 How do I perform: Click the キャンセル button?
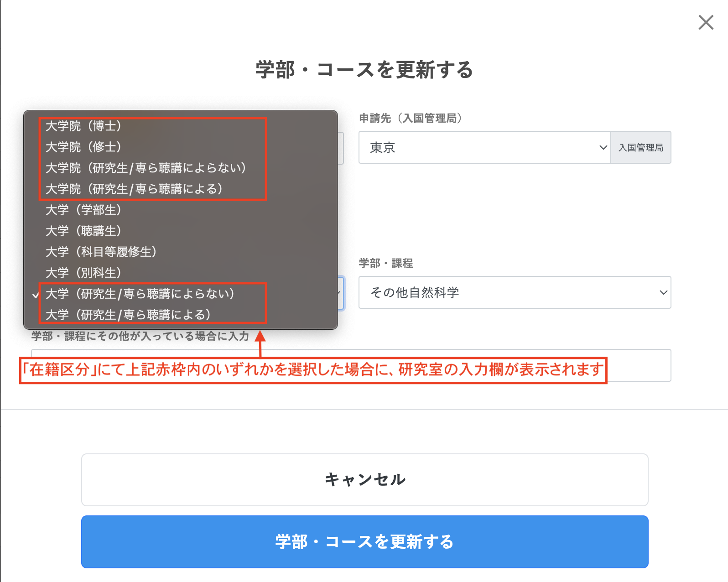[364, 480]
